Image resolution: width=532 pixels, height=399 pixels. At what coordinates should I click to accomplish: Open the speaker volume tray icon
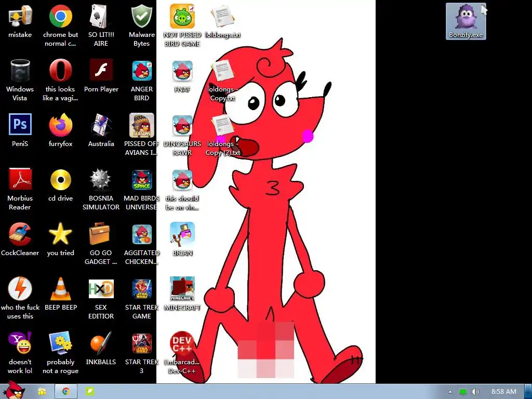pos(475,392)
